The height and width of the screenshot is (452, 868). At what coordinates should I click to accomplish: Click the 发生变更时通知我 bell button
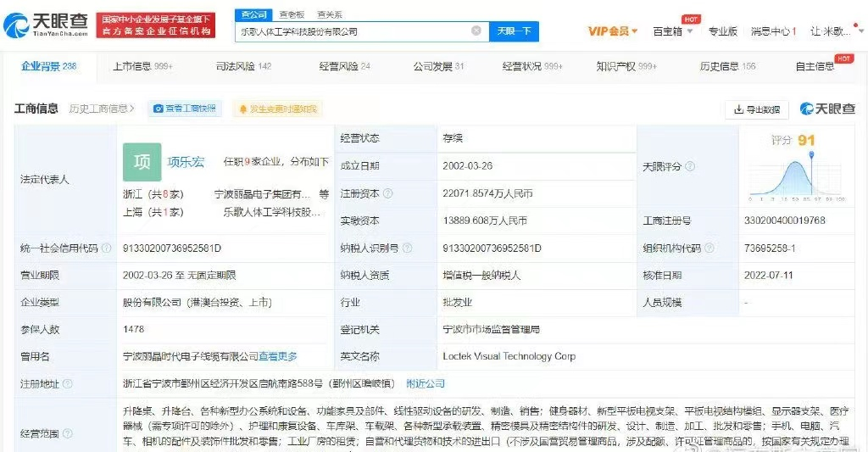coord(278,109)
